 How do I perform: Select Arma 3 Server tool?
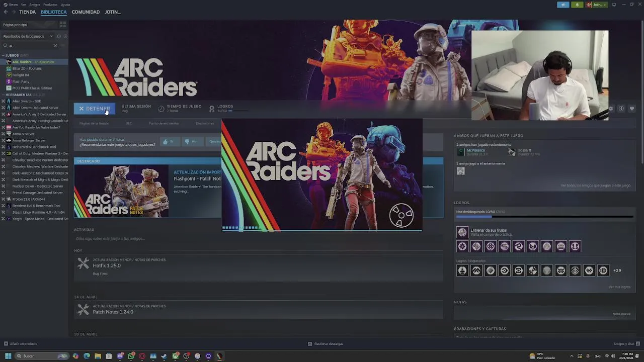coord(34,134)
